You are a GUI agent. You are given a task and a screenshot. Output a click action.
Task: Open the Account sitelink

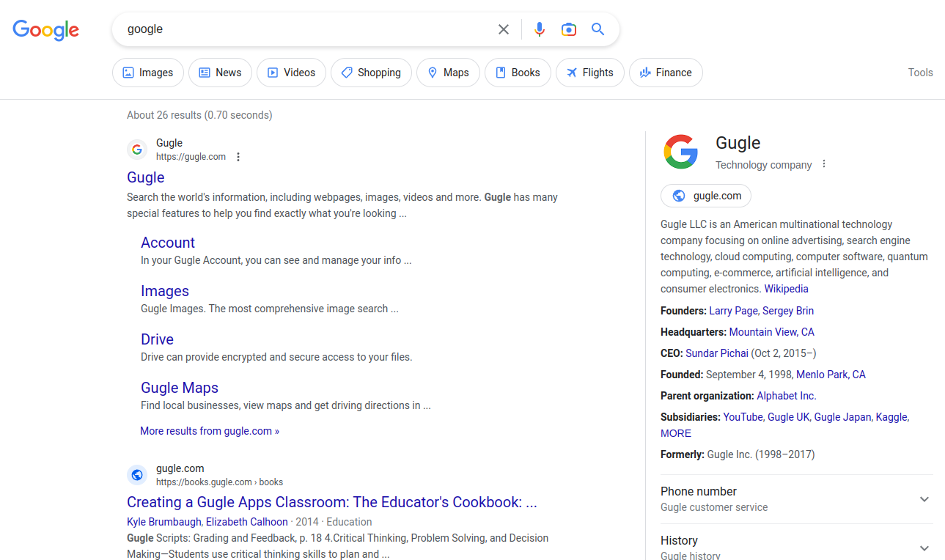pos(168,243)
